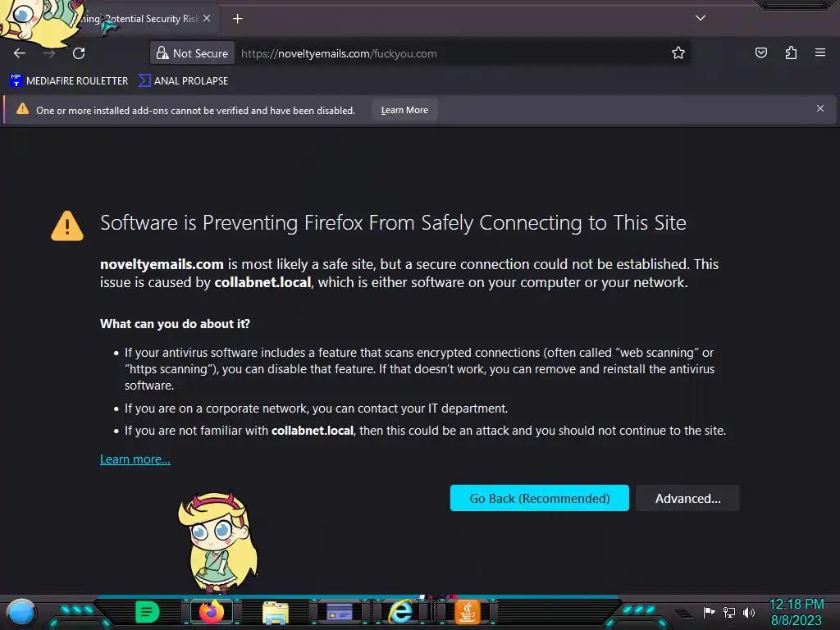Click the bold noveltyemails.com text

[x=162, y=264]
